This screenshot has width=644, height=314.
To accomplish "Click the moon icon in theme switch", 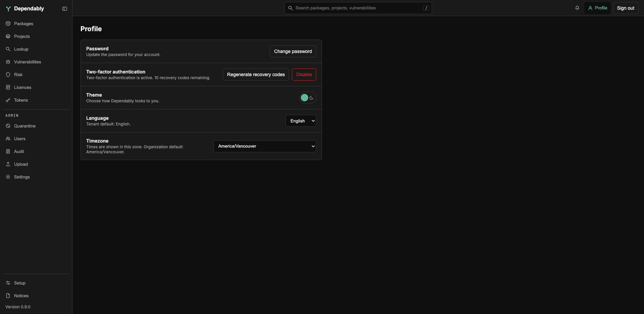I will (311, 98).
